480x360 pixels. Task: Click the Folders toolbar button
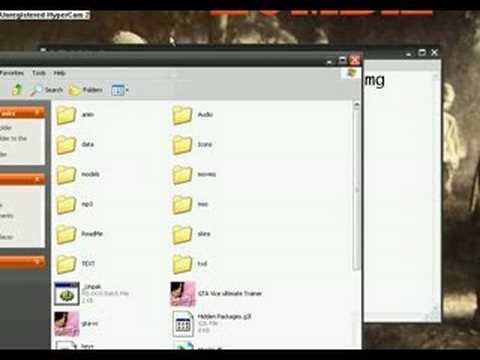coord(86,90)
